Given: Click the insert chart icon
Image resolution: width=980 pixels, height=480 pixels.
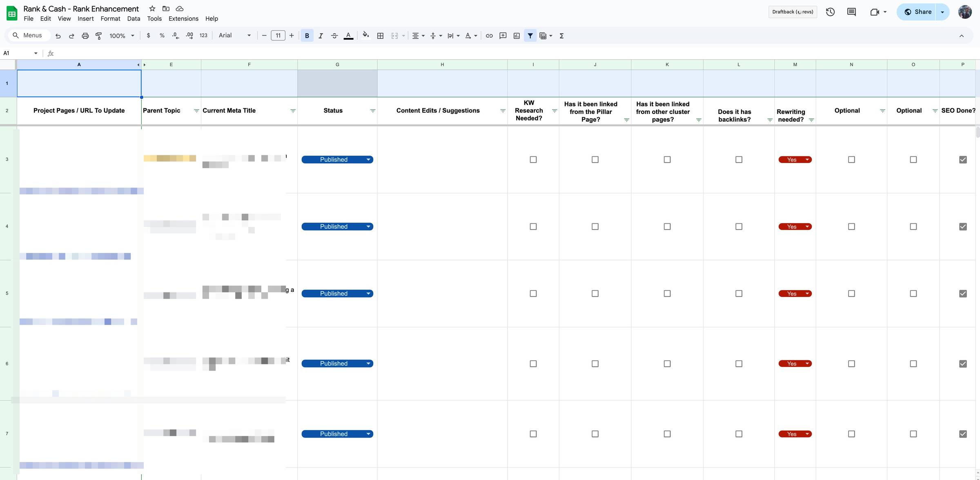Looking at the screenshot, I should point(517,36).
